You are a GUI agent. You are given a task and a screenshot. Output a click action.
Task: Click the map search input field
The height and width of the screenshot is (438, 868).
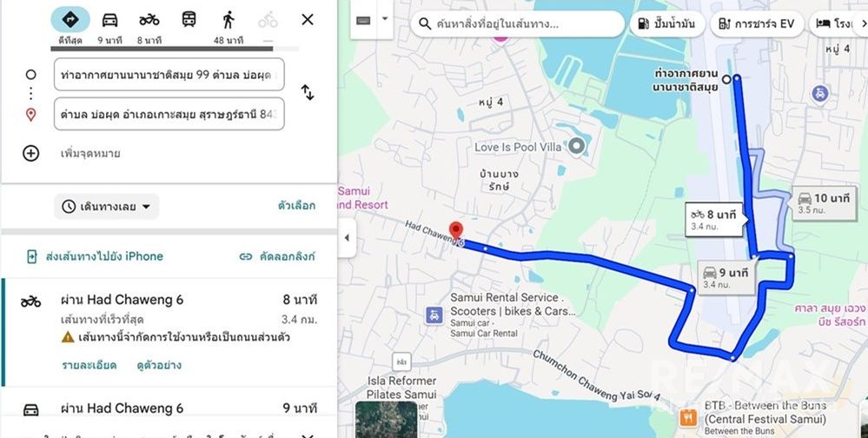coord(521,24)
